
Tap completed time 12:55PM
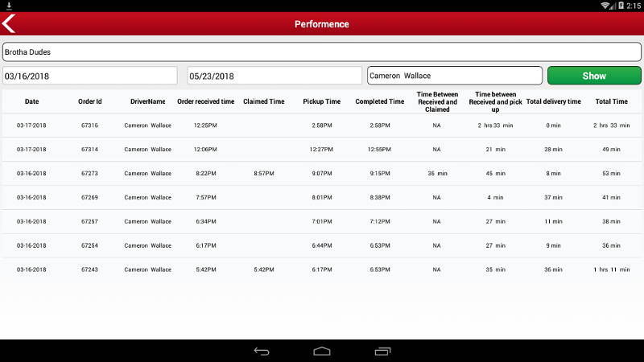[379, 150]
